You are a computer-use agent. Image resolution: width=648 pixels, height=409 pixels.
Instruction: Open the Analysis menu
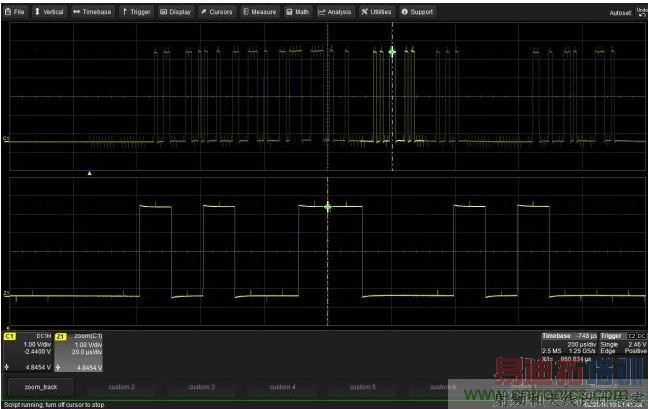click(x=336, y=12)
